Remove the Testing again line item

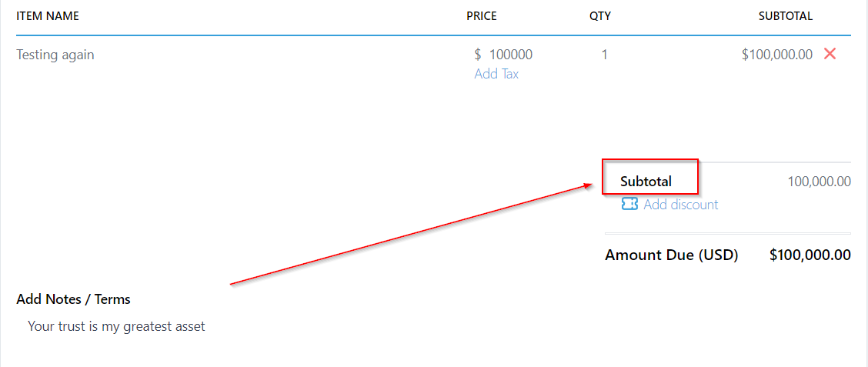coord(830,54)
